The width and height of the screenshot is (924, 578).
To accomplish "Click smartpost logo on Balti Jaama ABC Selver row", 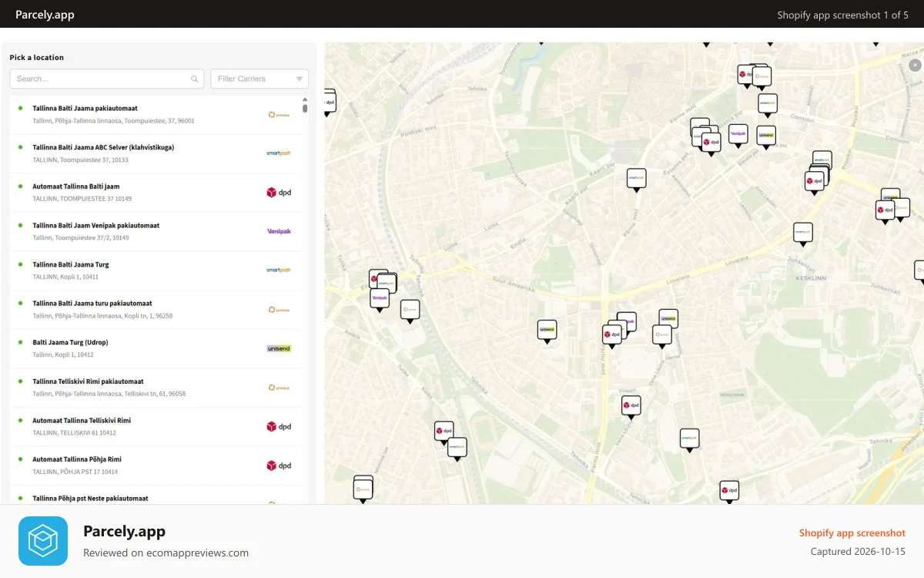I will (x=278, y=153).
